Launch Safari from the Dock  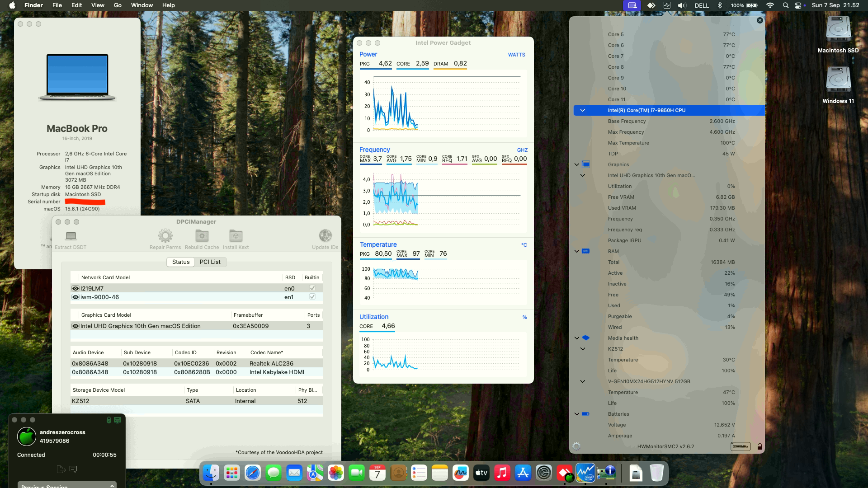(x=253, y=473)
